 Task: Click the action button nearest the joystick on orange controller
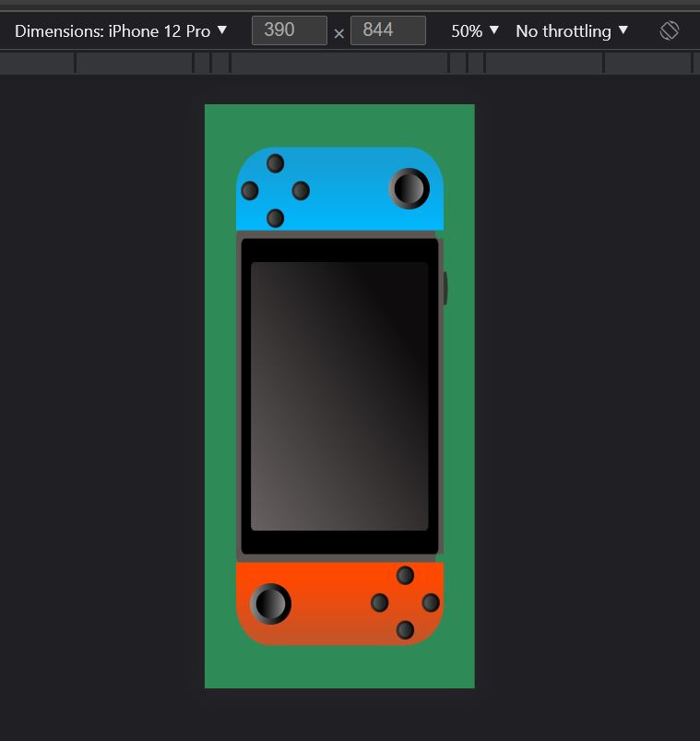tap(380, 603)
